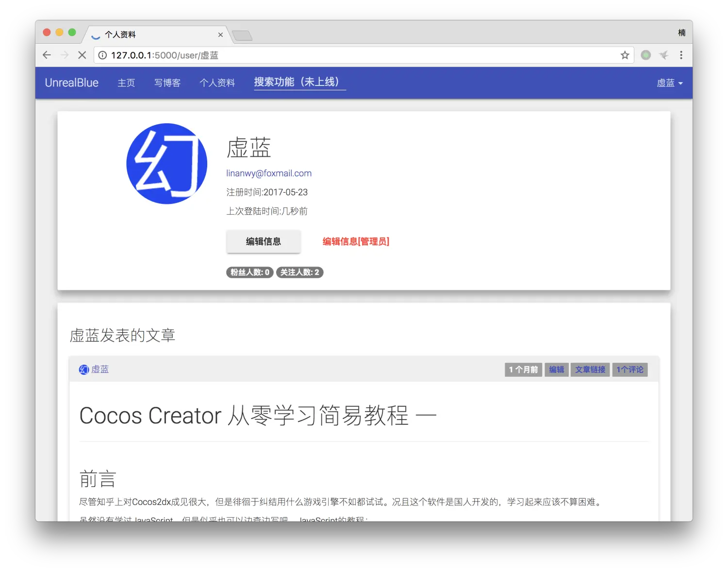This screenshot has height=572, width=728.
Task: Expand the 虚蓝 user dropdown in navbar
Action: pos(670,83)
